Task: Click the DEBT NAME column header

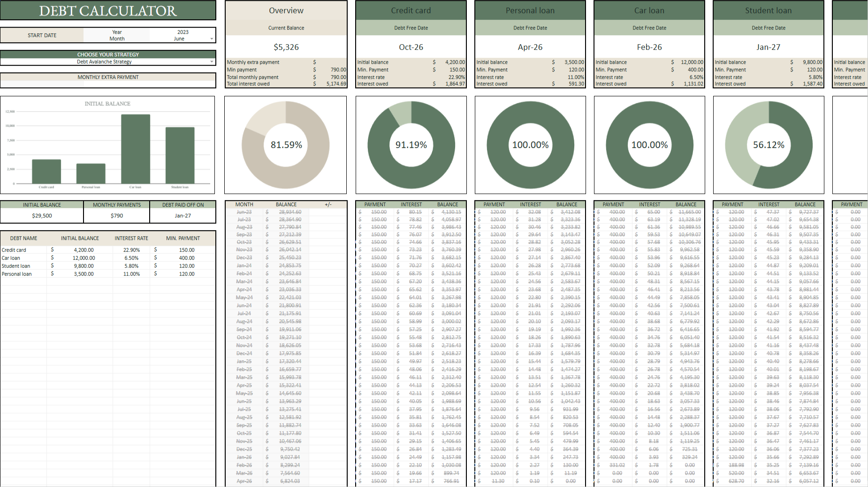Action: tap(23, 238)
